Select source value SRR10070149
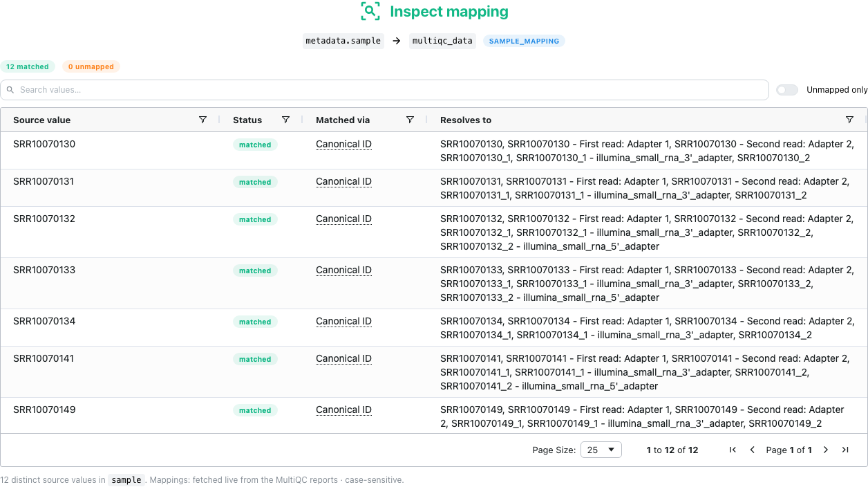Viewport: 868px width, 487px height. 44,410
